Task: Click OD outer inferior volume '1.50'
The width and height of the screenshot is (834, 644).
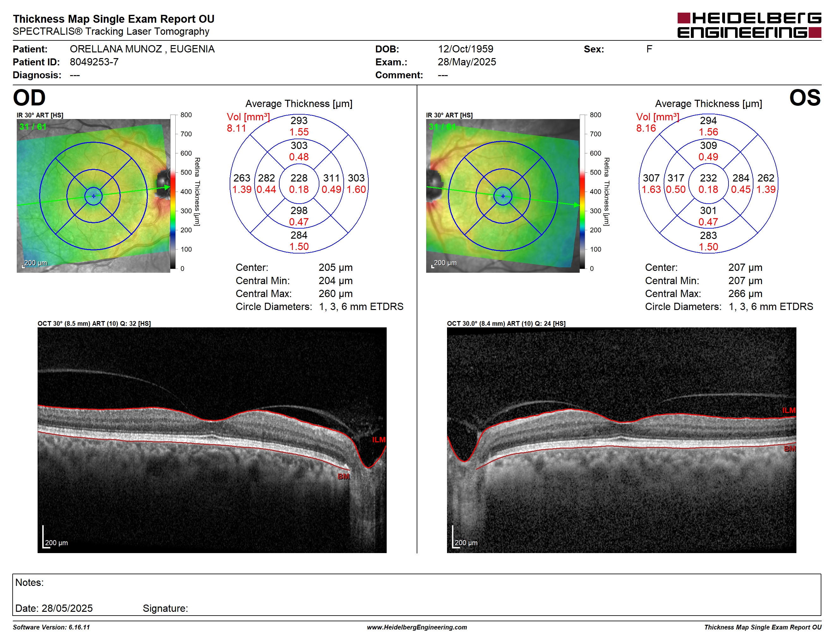Action: point(299,247)
